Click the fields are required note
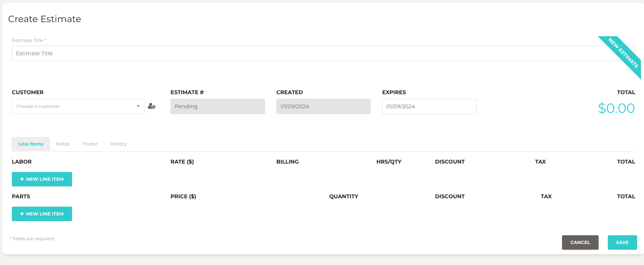 [x=33, y=239]
